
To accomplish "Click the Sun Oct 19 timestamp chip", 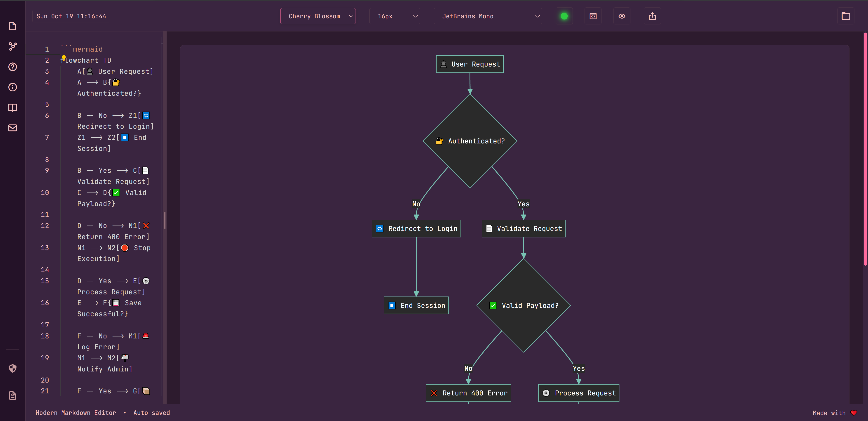I will 71,16.
